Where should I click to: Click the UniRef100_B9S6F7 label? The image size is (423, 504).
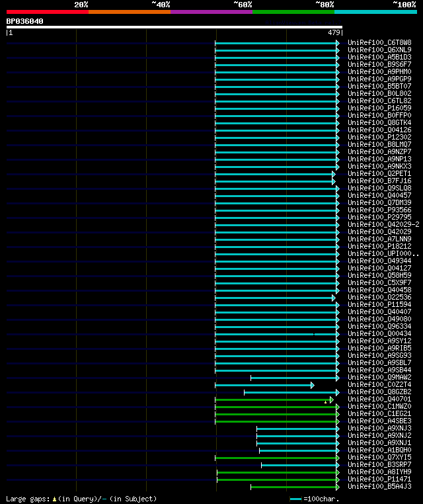pos(379,65)
